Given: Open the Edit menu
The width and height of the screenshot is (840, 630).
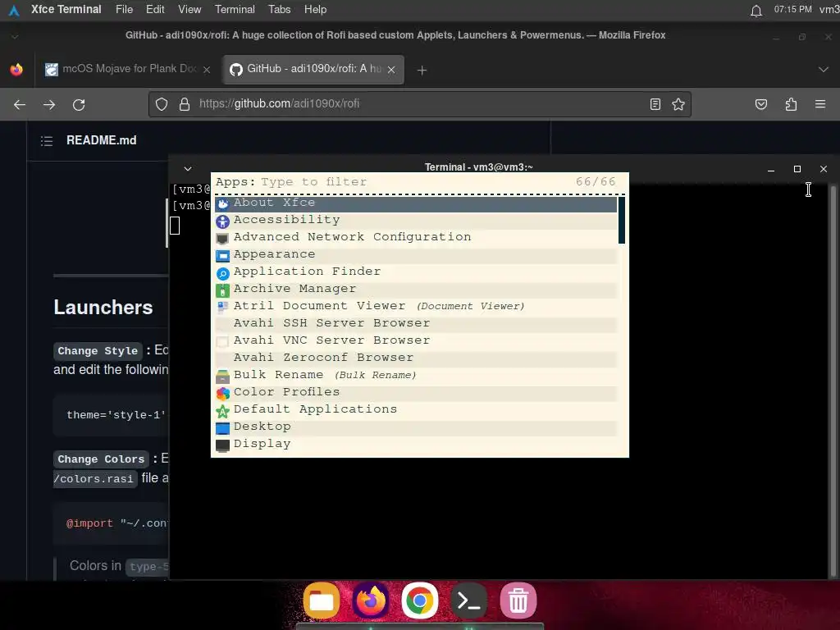Looking at the screenshot, I should click(x=155, y=10).
